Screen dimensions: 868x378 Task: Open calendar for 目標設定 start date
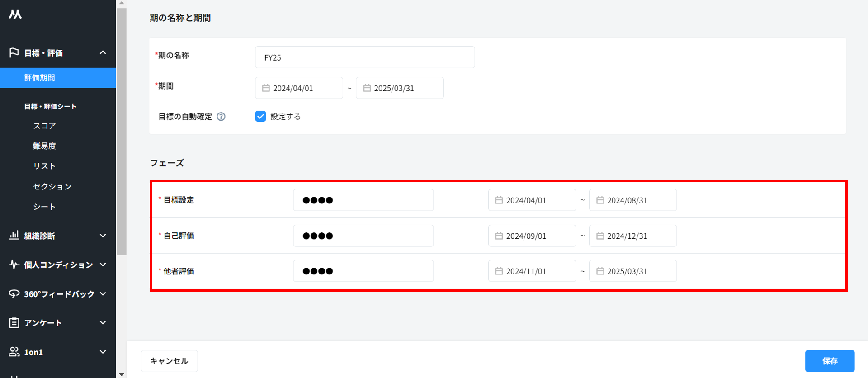point(499,200)
